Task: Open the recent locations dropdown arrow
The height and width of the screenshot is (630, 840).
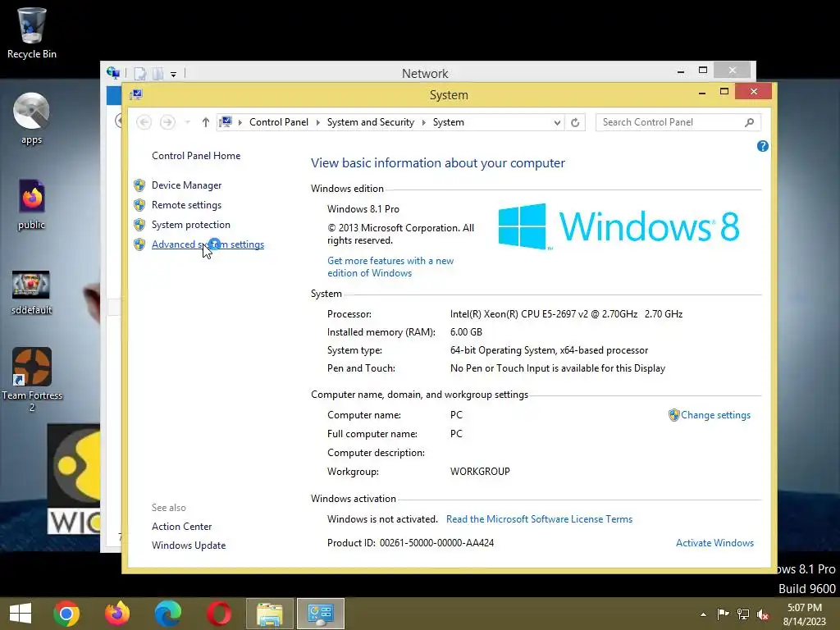Action: [187, 123]
